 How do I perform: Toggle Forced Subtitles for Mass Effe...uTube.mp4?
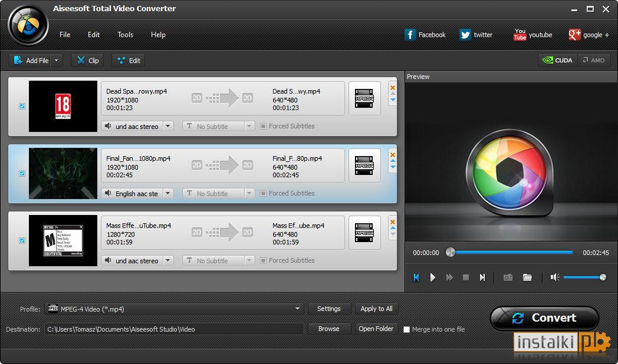point(263,260)
